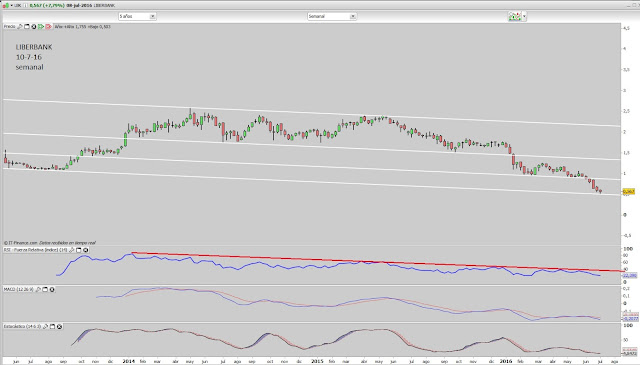This screenshot has height=365, width=640.
Task: Click the LBK ticker name in title bar
Action: (x=18, y=5)
